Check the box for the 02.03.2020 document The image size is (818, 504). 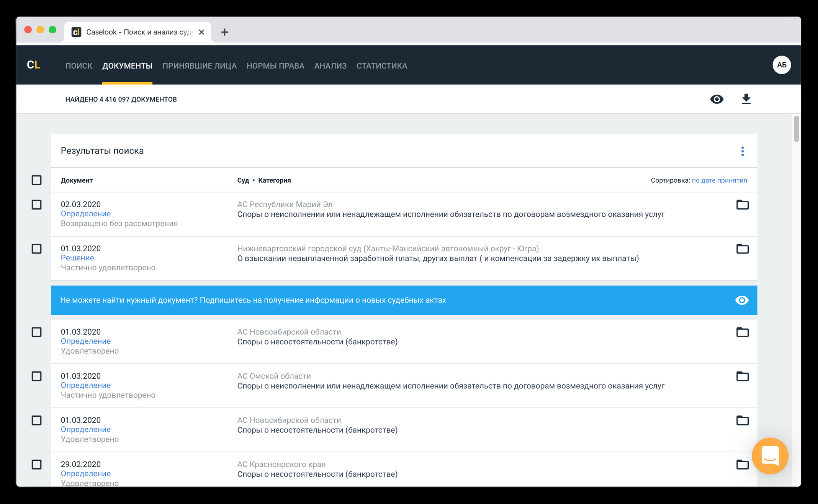(36, 205)
